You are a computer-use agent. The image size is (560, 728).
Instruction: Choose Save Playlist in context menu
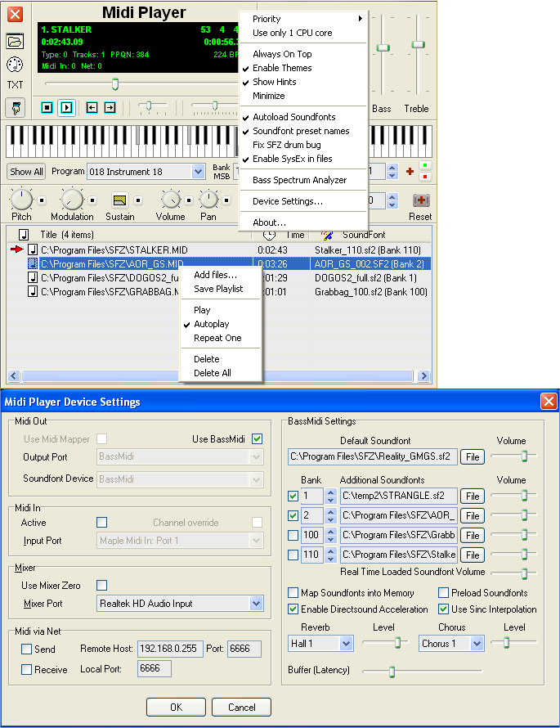221,289
